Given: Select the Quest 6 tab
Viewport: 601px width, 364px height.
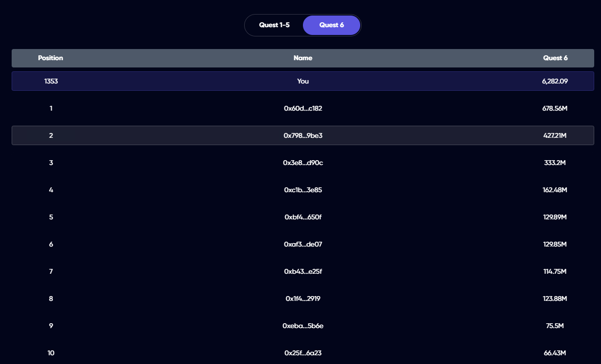Looking at the screenshot, I should click(332, 25).
